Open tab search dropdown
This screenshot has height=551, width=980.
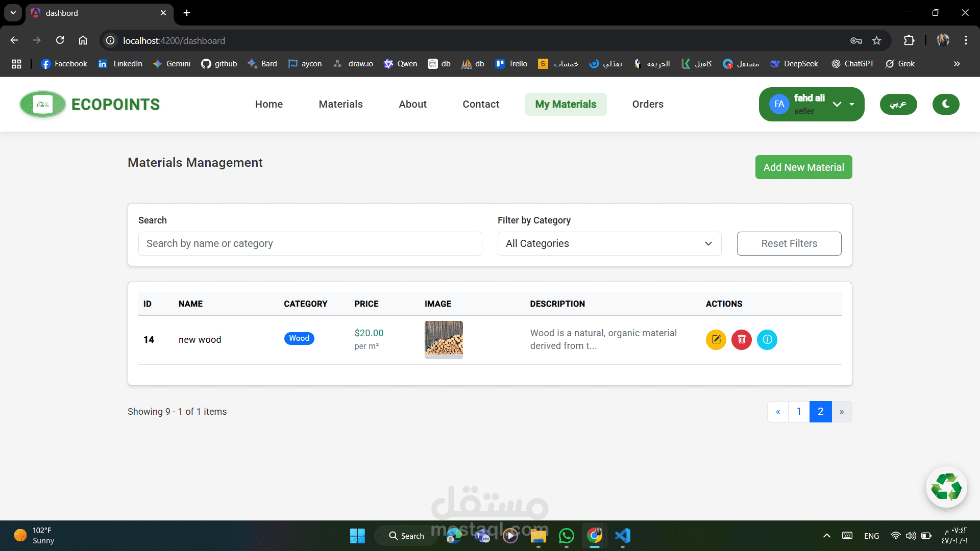click(x=13, y=13)
